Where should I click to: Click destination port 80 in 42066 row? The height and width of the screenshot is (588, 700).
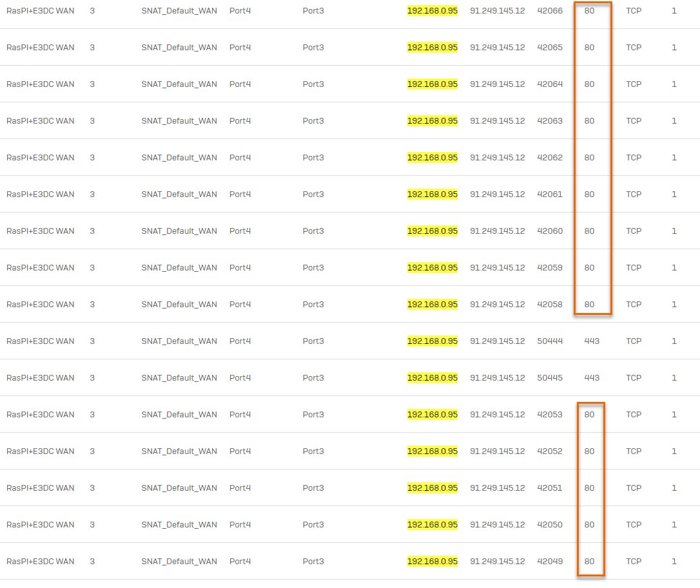(x=589, y=11)
